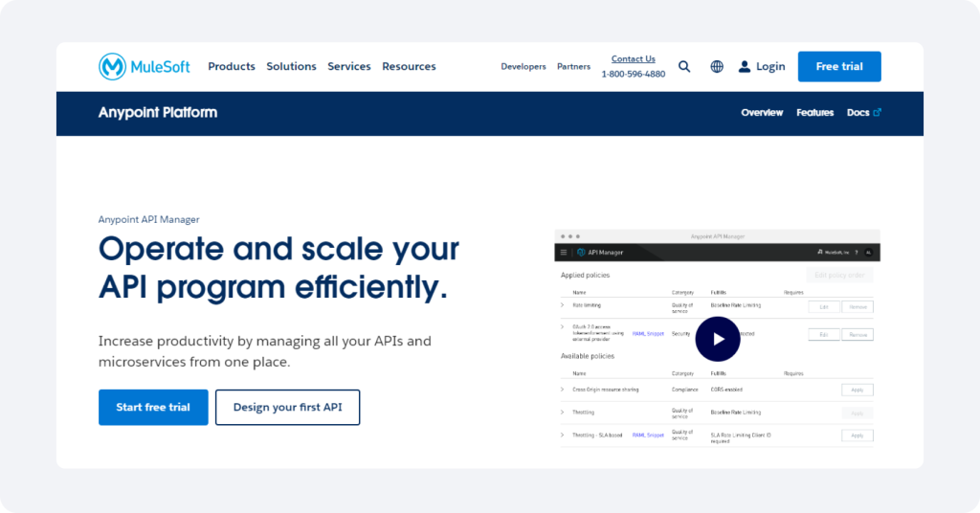This screenshot has width=980, height=513.
Task: Click Apply for Throttling - SLA based
Action: tap(857, 435)
